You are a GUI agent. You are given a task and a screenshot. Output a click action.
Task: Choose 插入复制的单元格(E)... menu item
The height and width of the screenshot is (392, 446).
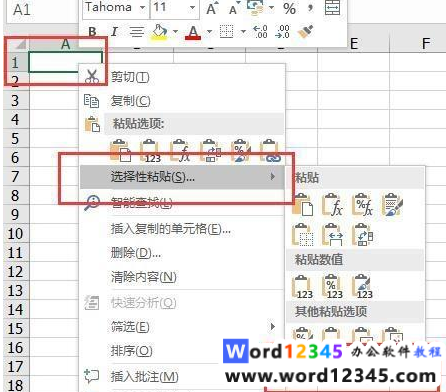click(x=182, y=229)
